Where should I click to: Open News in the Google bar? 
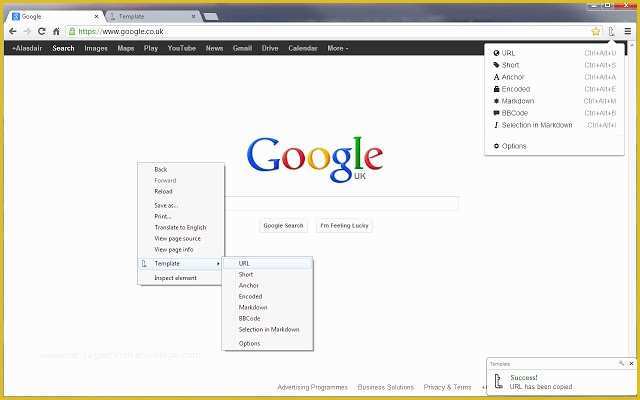pos(214,48)
